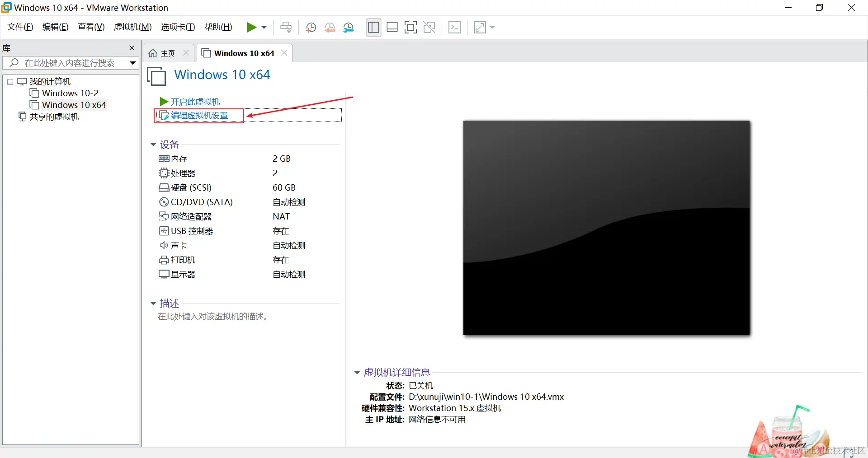Open the 硬盘 (SCSI) device entry
The height and width of the screenshot is (458, 868).
(191, 187)
